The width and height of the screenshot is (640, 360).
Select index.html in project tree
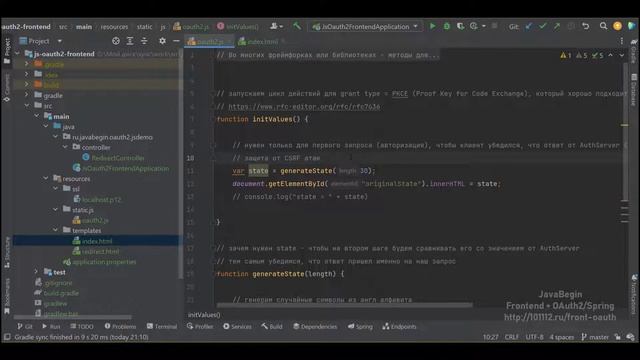pyautogui.click(x=97, y=241)
